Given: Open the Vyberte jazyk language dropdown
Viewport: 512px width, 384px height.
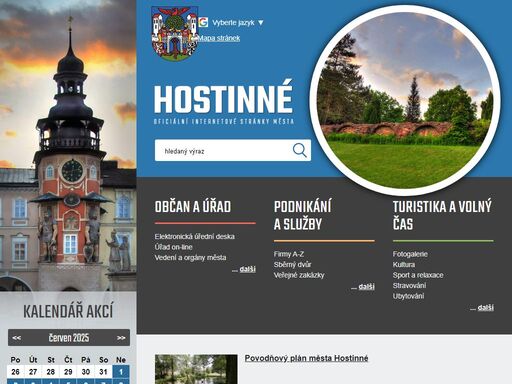Looking at the screenshot, I should pos(238,23).
